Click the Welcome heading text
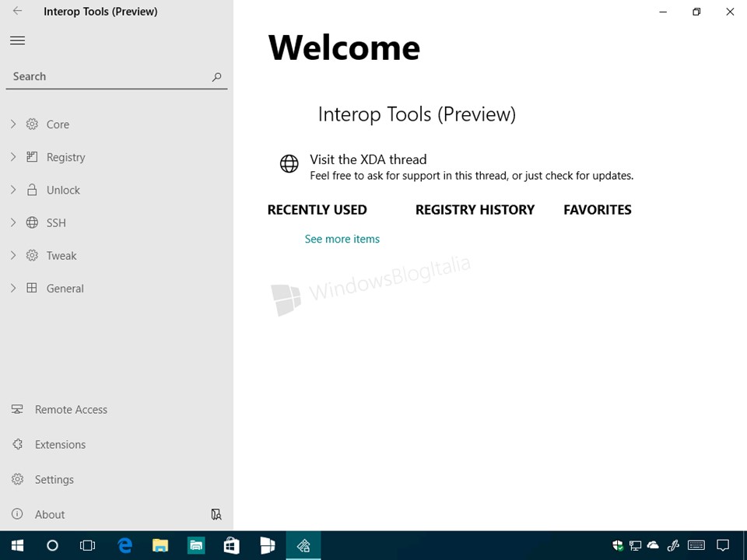Viewport: 747px width, 560px height. (x=344, y=47)
